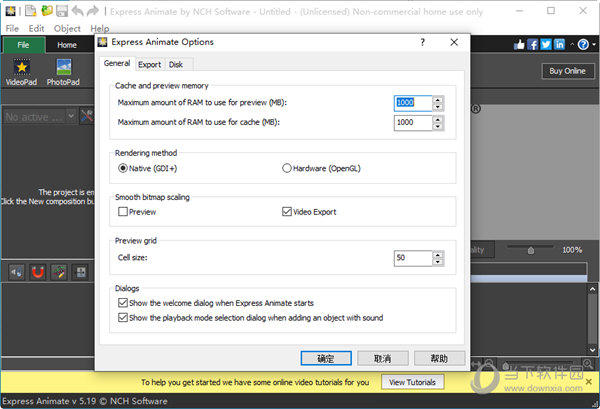Viewport: 600px width, 409px height.
Task: Decrease preview RAM with down arrow
Action: 438,107
